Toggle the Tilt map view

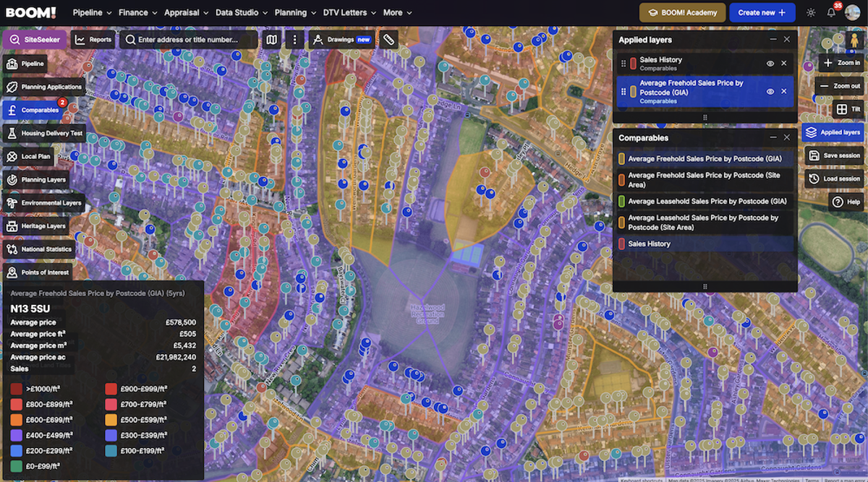[848, 109]
